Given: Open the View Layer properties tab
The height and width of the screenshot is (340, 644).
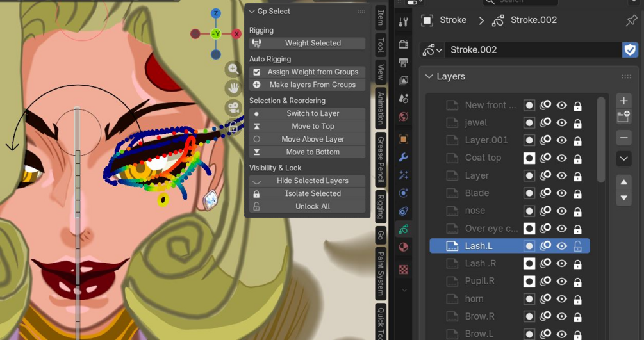Looking at the screenshot, I should click(x=403, y=80).
